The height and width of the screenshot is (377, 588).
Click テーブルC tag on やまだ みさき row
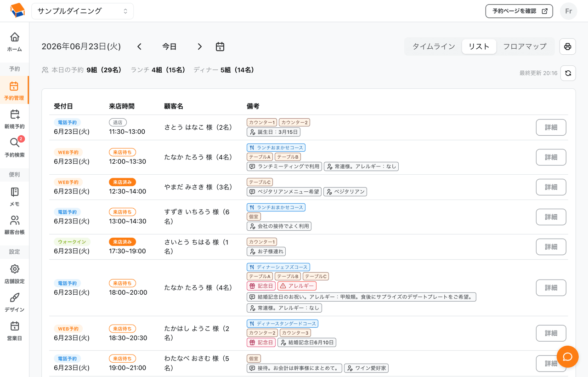(x=260, y=182)
